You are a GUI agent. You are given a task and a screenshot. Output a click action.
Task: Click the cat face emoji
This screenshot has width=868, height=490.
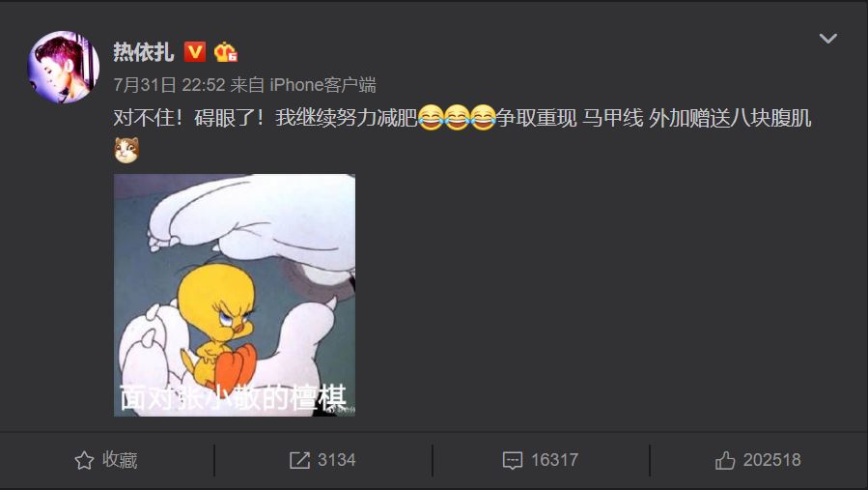click(126, 150)
